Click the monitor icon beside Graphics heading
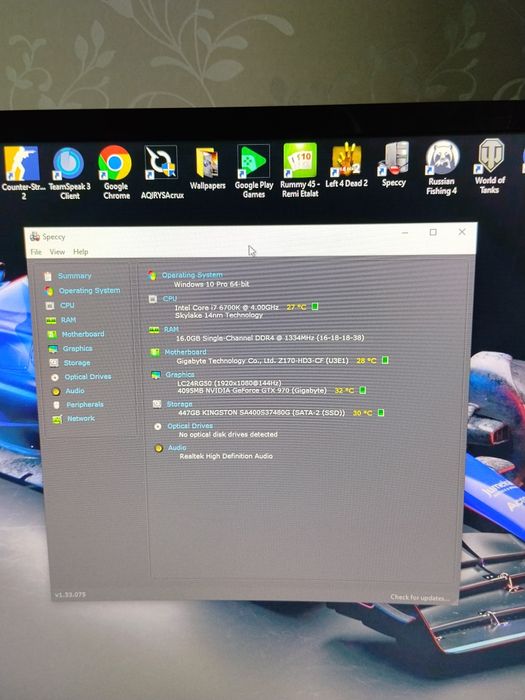This screenshot has width=525, height=700. (156, 375)
